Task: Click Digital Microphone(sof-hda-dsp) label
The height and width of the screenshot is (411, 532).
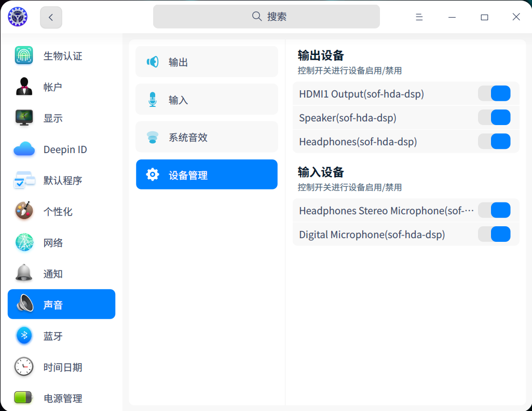Action: tap(372, 235)
